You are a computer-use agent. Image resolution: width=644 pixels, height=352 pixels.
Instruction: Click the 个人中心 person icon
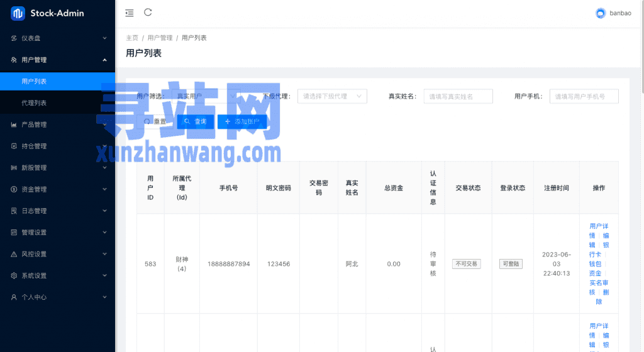click(14, 297)
